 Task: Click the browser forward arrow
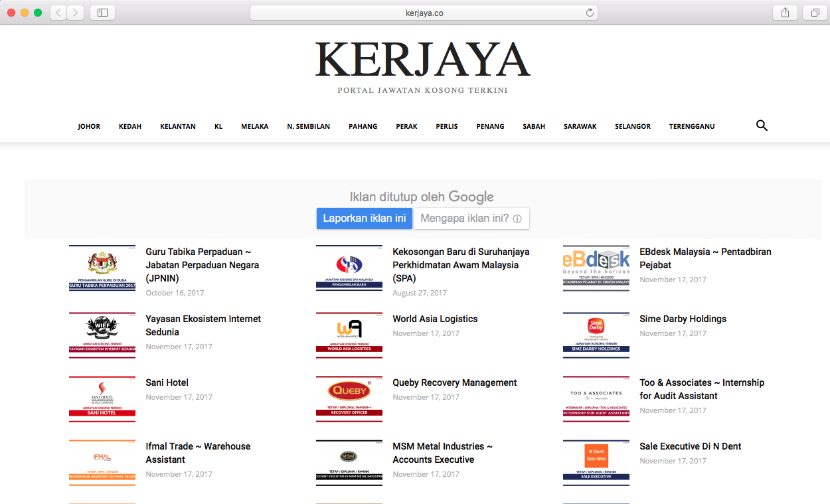(74, 12)
